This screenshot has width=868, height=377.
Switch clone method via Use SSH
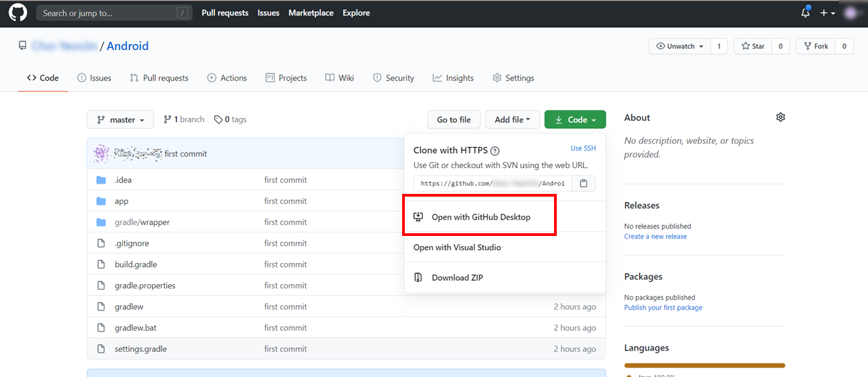[x=583, y=148]
